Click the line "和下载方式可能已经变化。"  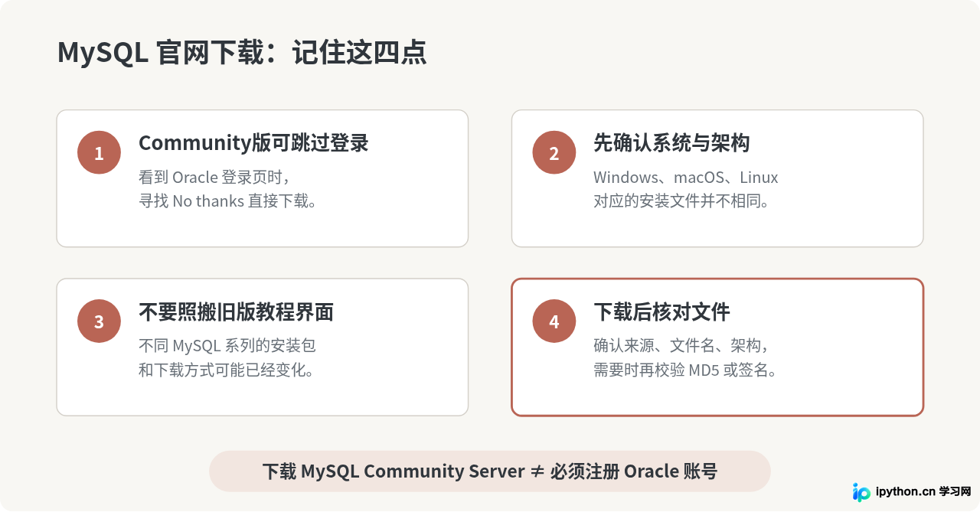227,370
